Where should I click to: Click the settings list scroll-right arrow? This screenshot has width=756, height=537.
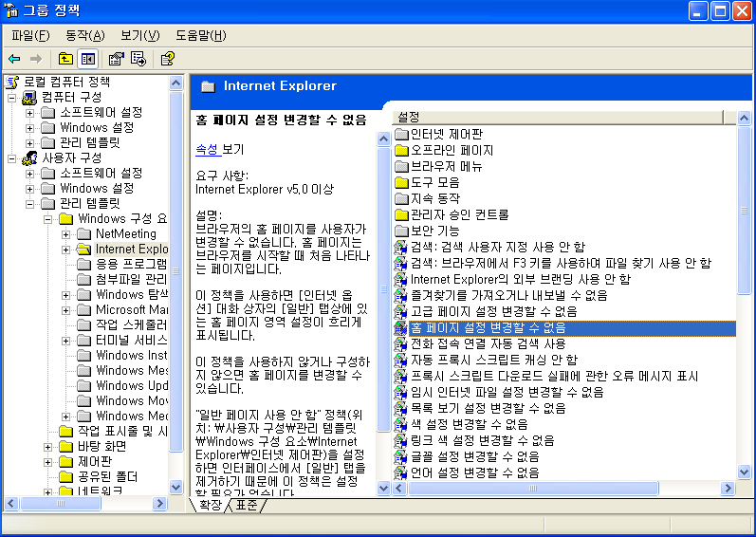tap(728, 489)
